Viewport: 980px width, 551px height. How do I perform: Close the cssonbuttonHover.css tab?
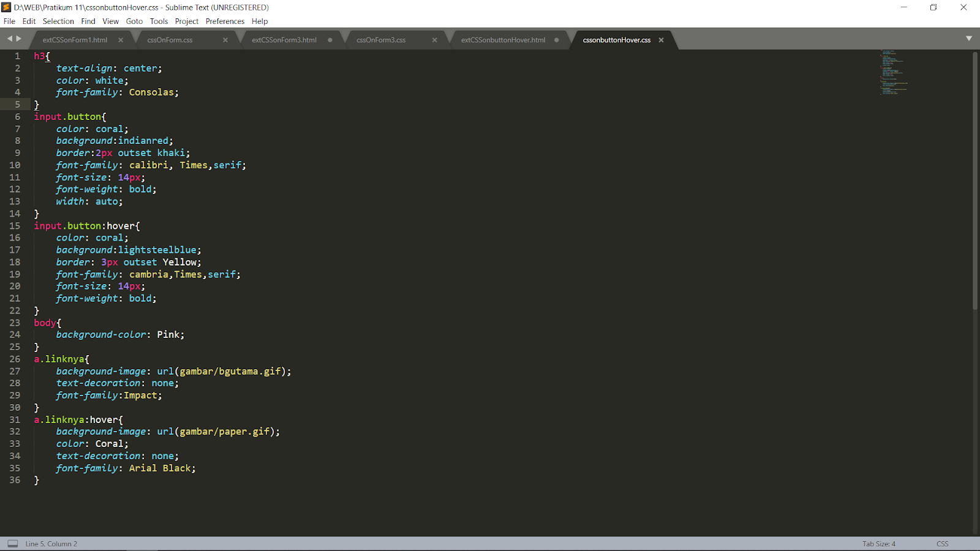[661, 40]
